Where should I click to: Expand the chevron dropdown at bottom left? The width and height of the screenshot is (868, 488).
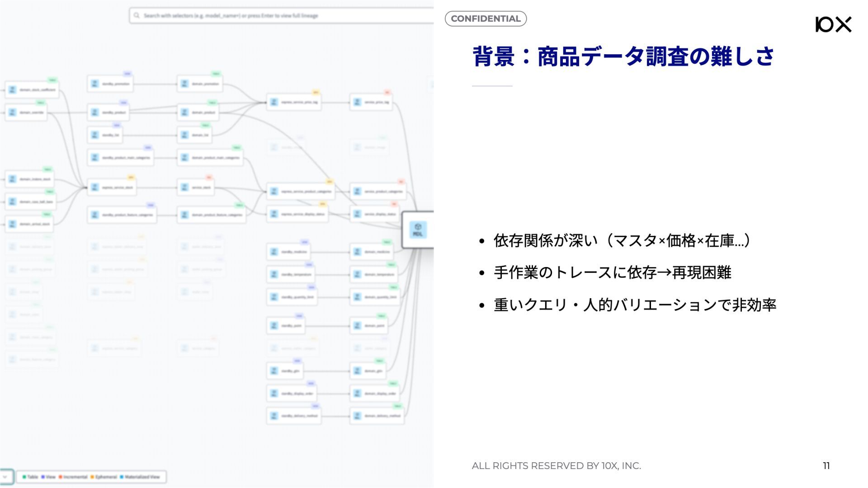(x=5, y=477)
